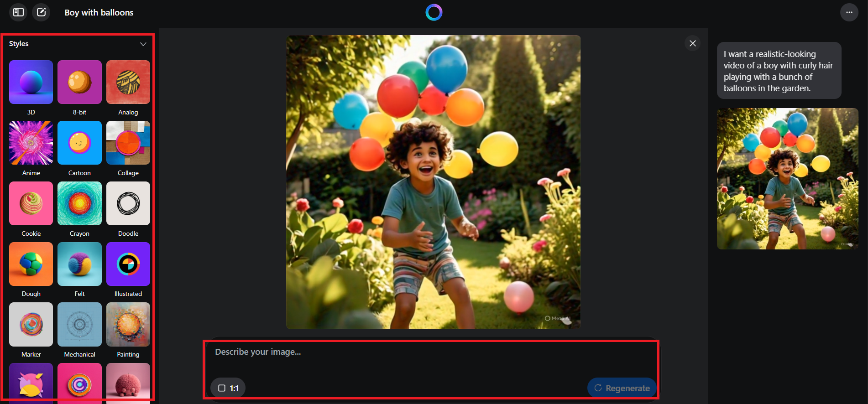868x404 pixels.
Task: Select the Illustrated style
Action: coord(128,264)
